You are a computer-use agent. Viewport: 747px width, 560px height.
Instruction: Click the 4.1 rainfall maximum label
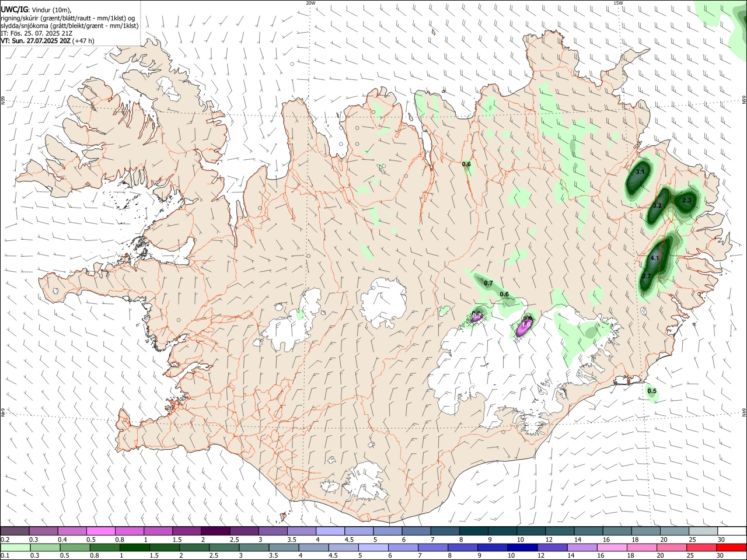(x=655, y=258)
